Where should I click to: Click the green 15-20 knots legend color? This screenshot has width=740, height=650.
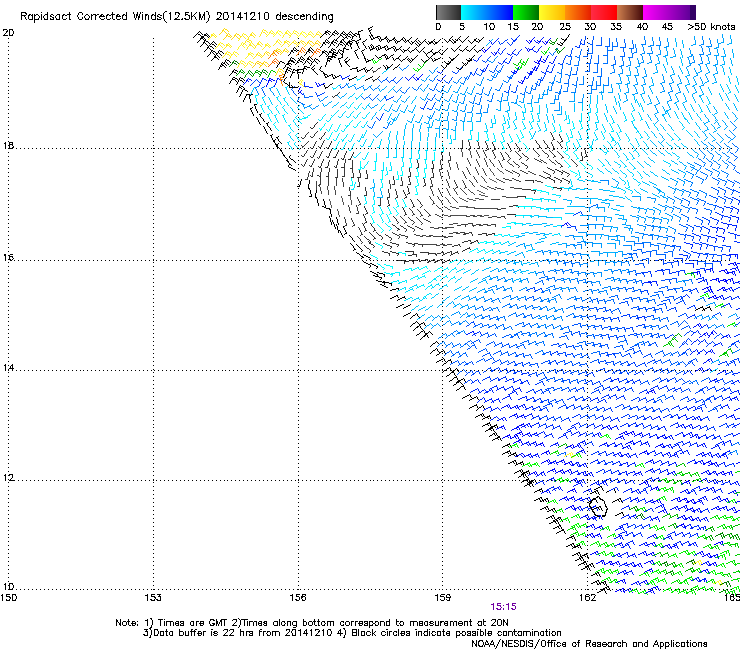[x=526, y=12]
